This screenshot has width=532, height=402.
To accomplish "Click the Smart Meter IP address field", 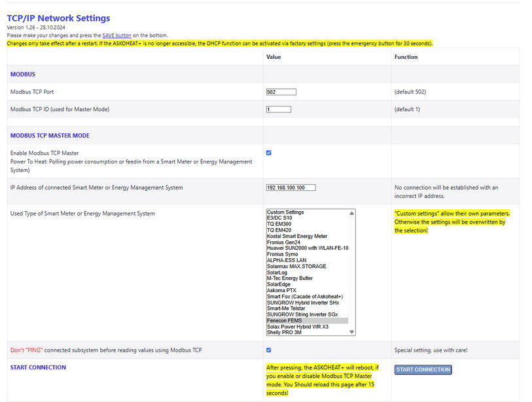I will (x=291, y=188).
